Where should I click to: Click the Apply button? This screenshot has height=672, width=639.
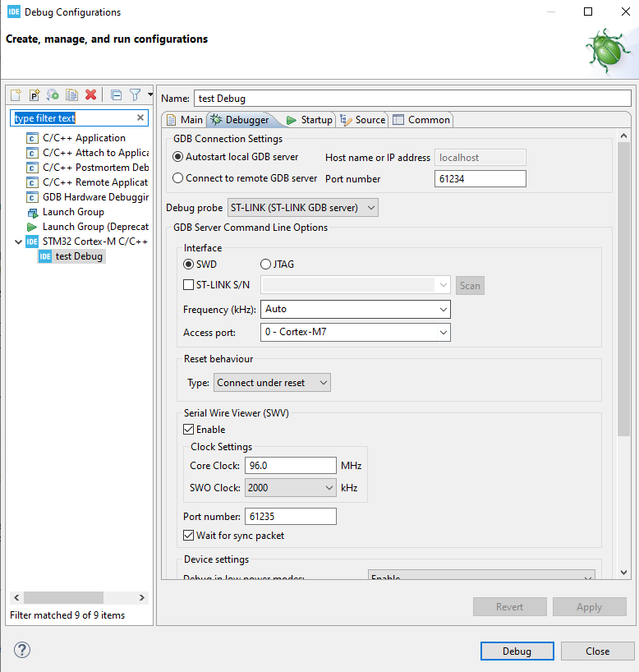point(589,607)
